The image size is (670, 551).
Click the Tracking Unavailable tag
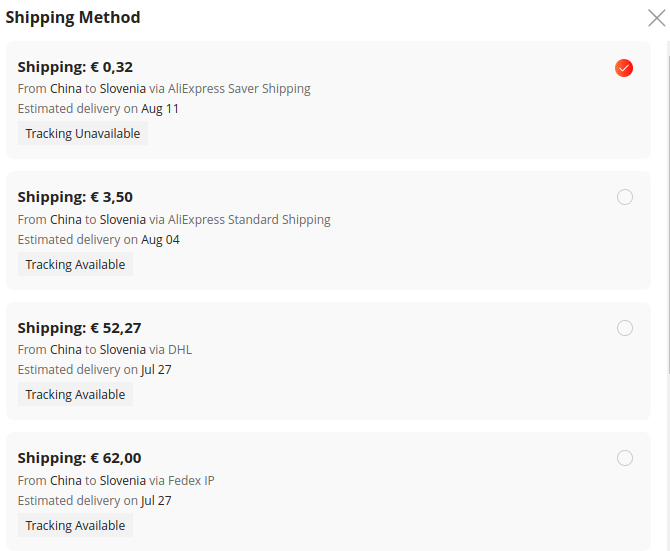point(83,133)
